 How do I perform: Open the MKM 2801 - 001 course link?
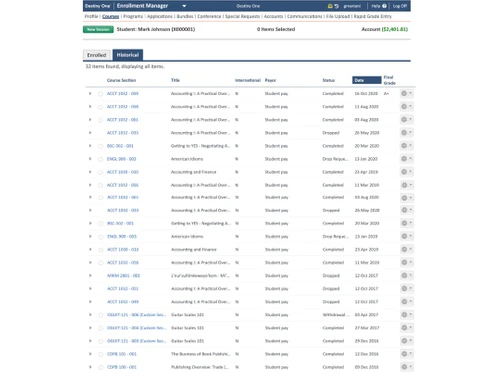[123, 276]
